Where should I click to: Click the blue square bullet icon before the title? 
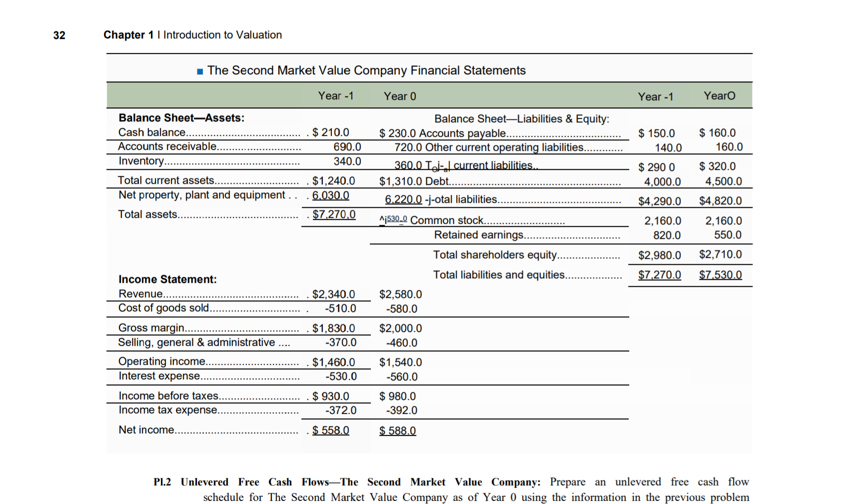tap(199, 70)
